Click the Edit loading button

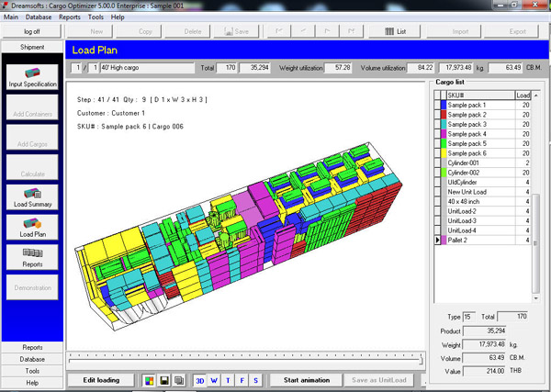[101, 380]
